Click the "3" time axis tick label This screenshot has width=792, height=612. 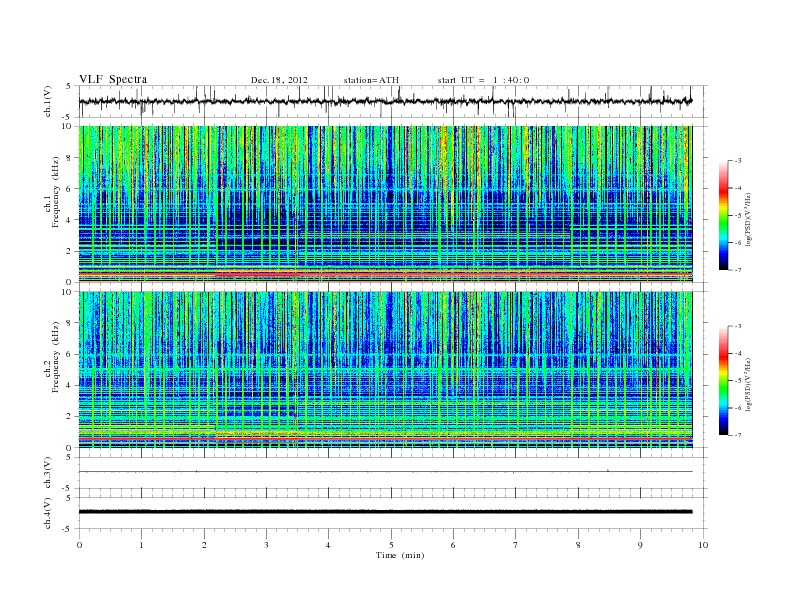click(x=266, y=545)
